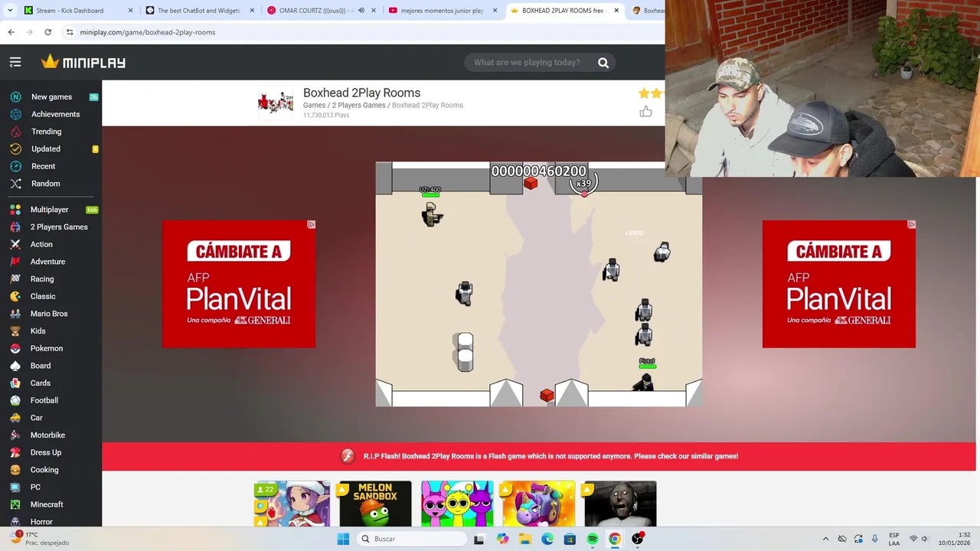
Task: Open the Football ball icon
Action: click(15, 400)
